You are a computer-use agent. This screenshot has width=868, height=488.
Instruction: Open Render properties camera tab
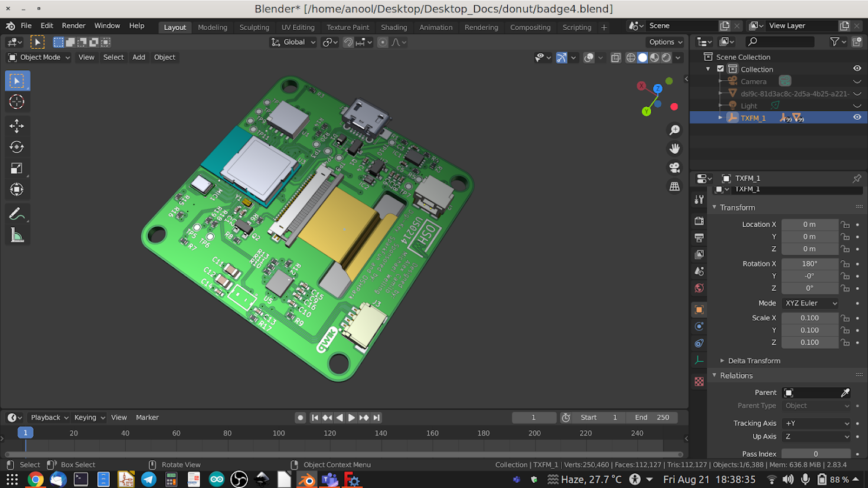[x=699, y=221]
